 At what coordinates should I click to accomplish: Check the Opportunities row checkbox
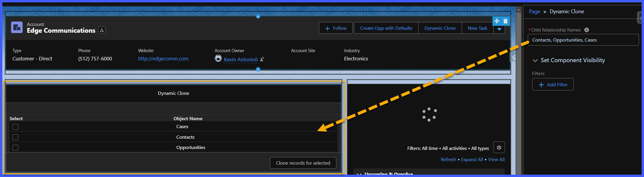pos(15,148)
